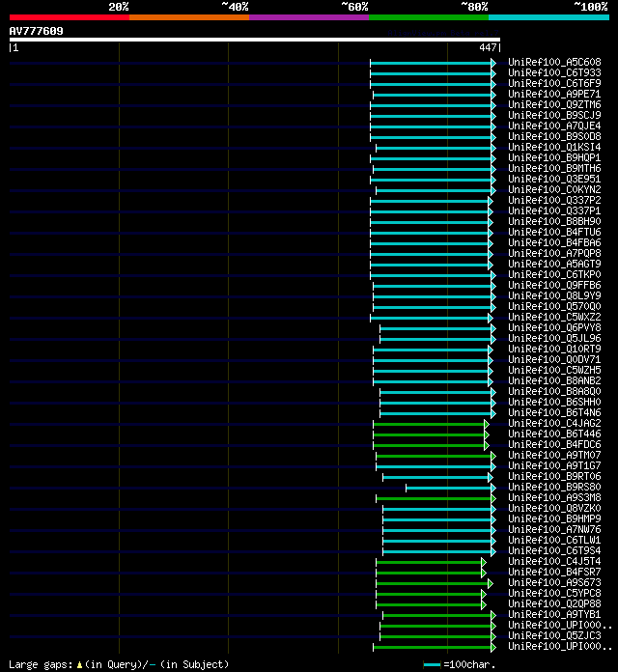Open hit UniRef100_B9SCJ9
The width and height of the screenshot is (618, 672).
pyautogui.click(x=554, y=115)
